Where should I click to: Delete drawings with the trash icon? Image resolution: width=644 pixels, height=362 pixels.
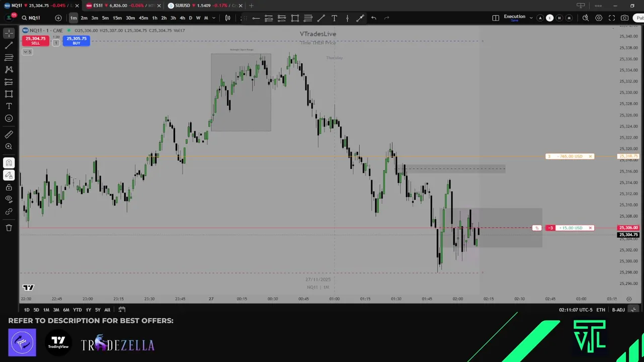[x=9, y=228]
